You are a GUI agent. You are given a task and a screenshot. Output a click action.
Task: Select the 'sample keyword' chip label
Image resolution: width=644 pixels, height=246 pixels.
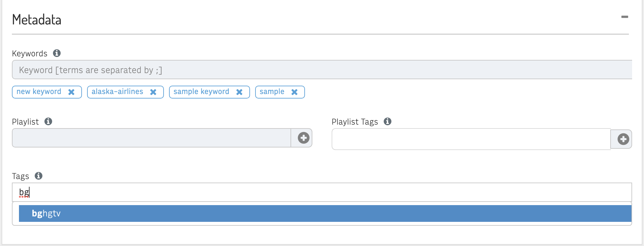(x=201, y=92)
